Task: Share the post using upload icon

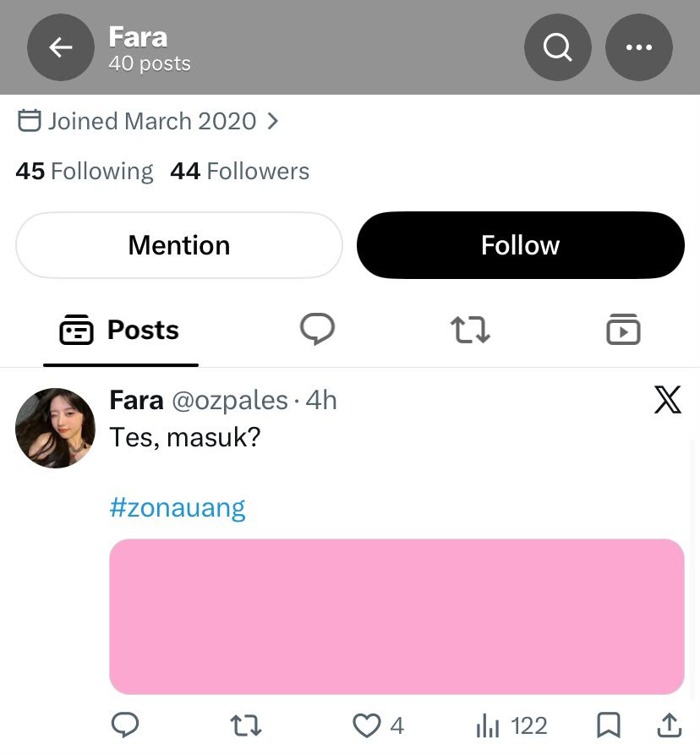Action: (670, 725)
